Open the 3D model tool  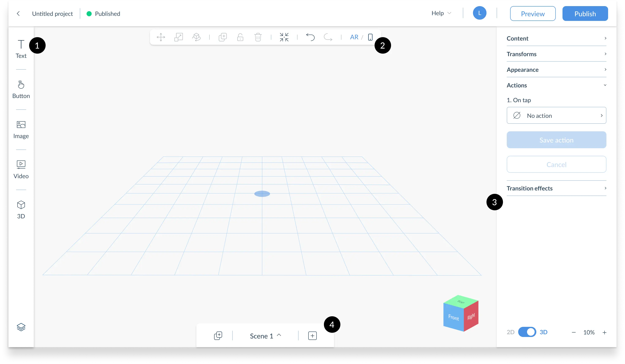point(21,209)
